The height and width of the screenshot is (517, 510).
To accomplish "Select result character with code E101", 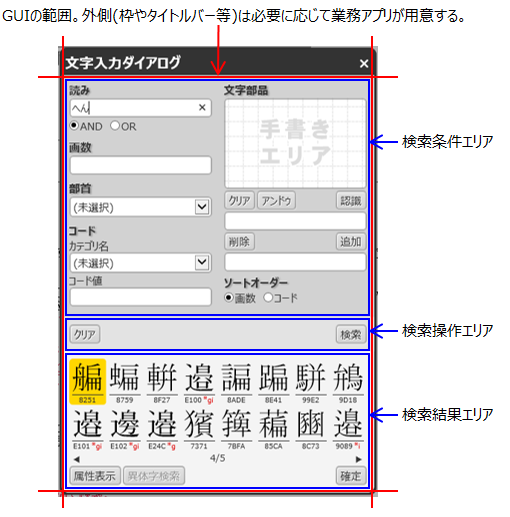I will 88,428.
